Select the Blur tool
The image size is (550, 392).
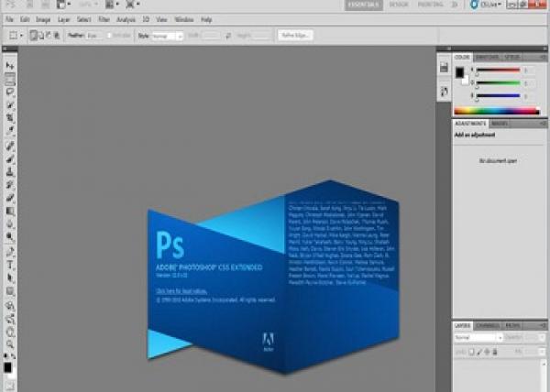tap(10, 223)
